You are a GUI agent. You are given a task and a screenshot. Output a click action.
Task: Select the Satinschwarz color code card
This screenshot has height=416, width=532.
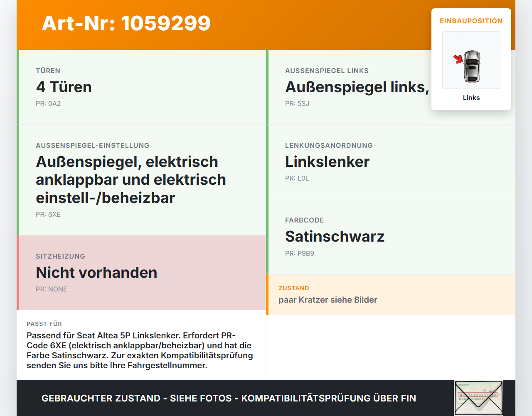[391, 237]
